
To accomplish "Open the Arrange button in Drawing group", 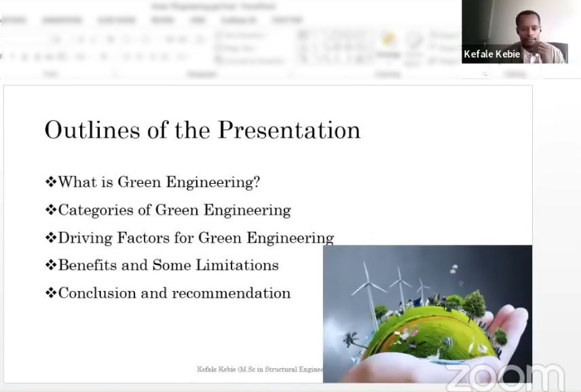I will pyautogui.click(x=388, y=46).
